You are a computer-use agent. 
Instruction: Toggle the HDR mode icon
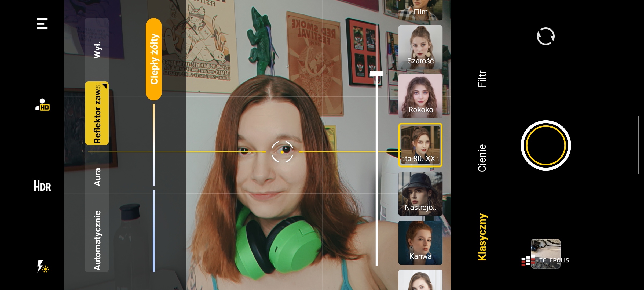point(42,186)
